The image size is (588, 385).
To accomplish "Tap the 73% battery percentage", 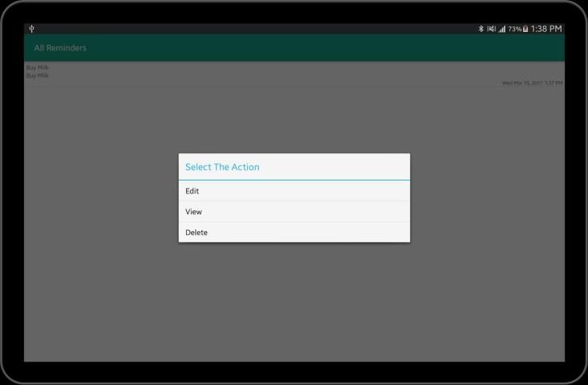I will point(514,29).
